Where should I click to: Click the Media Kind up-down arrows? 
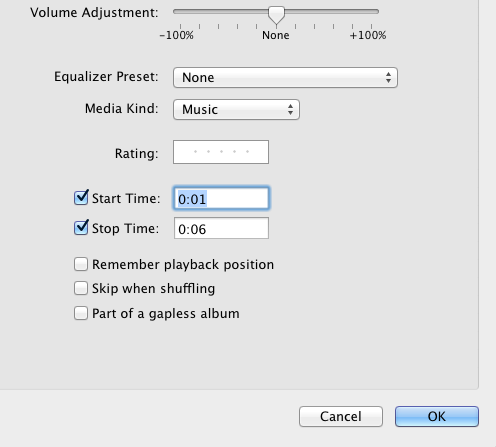pos(290,110)
